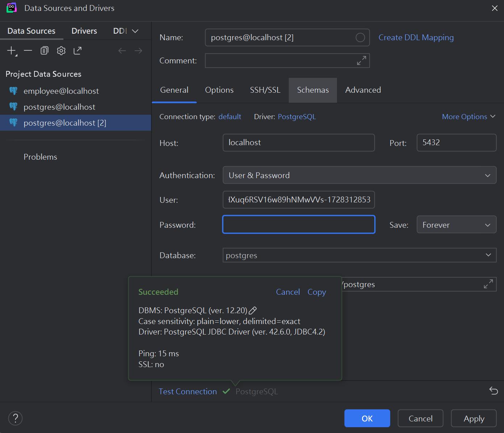This screenshot has width=504, height=433.
Task: Click Create DDL Mapping link
Action: tap(416, 37)
